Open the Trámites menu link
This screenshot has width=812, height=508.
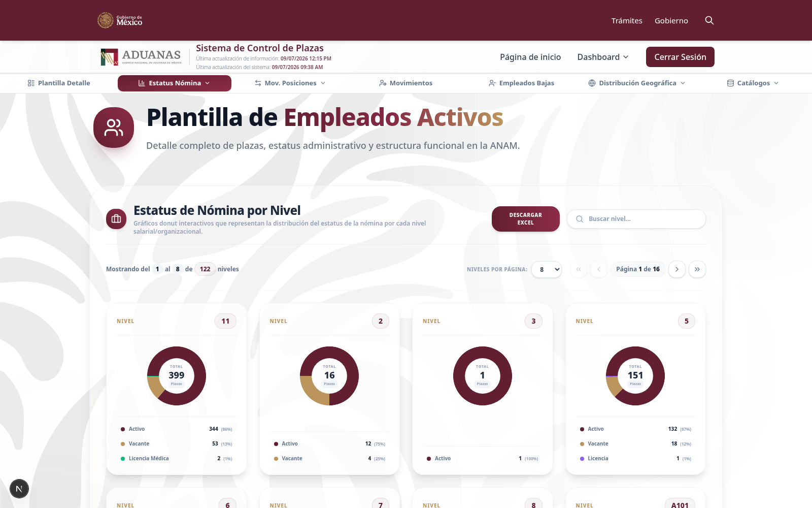point(627,21)
